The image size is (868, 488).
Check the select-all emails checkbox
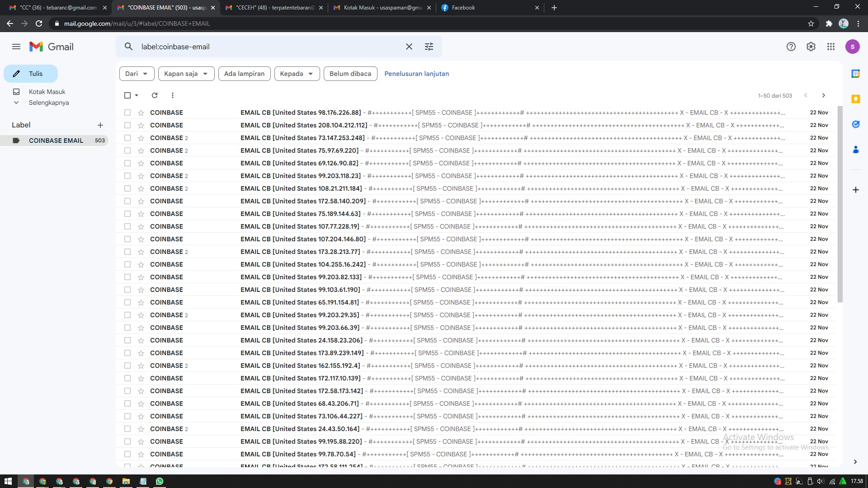click(127, 96)
